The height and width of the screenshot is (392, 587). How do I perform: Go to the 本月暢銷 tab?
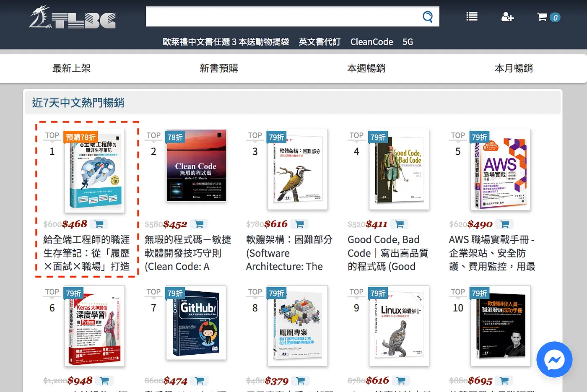(x=514, y=68)
